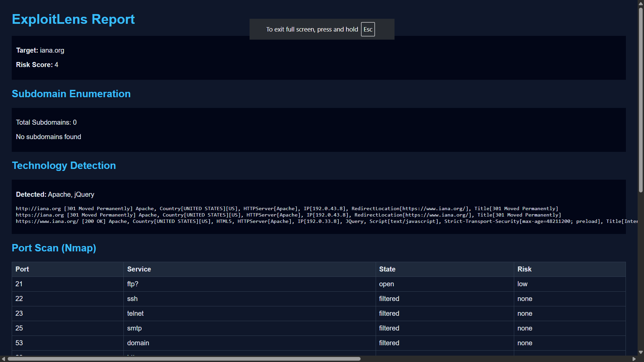Click the Esc key hint box
Image resolution: width=644 pixels, height=362 pixels.
(x=368, y=29)
